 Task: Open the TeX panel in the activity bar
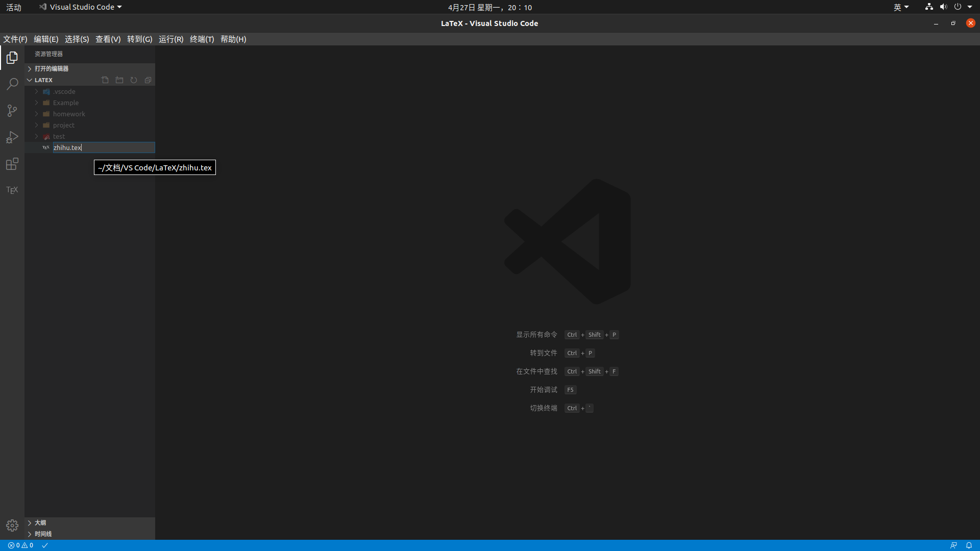point(12,190)
